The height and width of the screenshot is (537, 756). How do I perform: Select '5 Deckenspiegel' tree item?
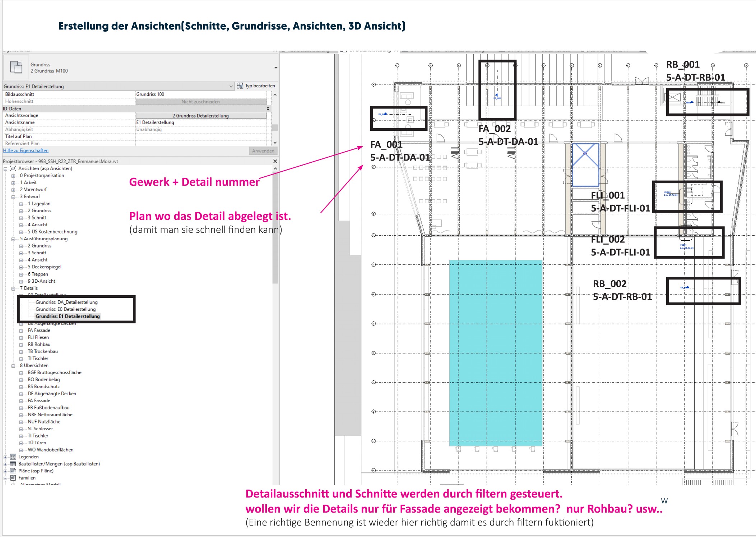45,267
